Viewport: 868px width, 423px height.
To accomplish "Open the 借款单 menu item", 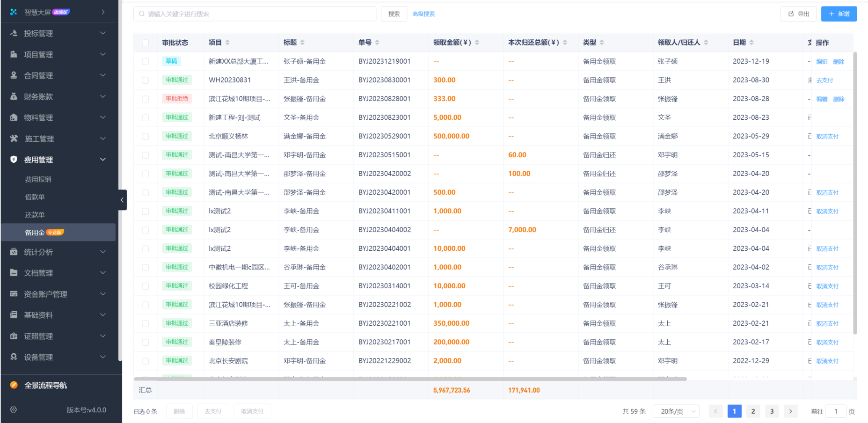I will point(36,197).
